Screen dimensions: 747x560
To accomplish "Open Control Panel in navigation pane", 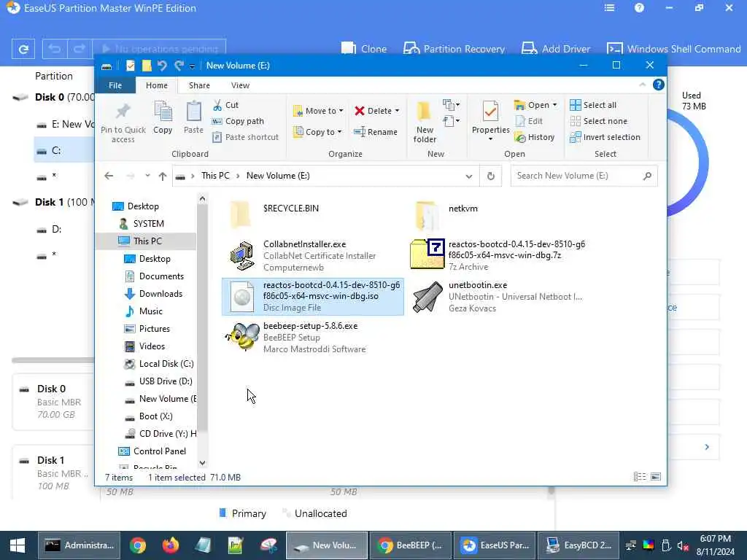I will (x=152, y=451).
